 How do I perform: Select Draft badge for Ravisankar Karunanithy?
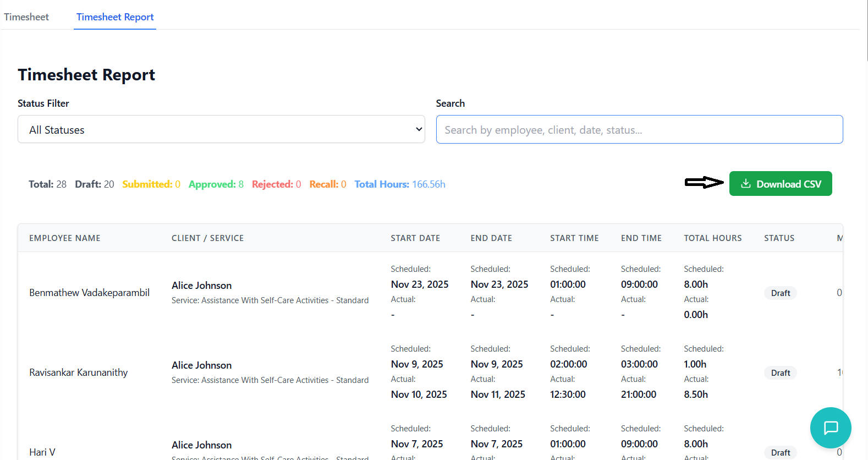point(780,373)
